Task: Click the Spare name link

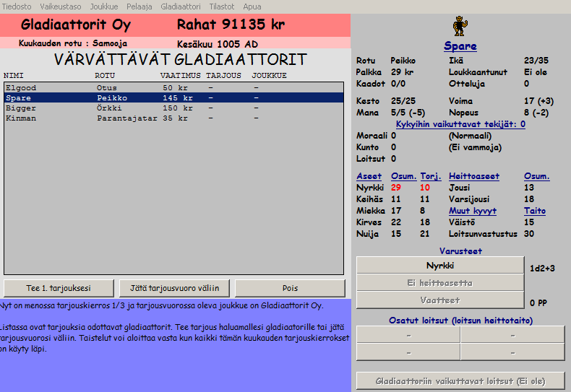Action: pos(460,46)
